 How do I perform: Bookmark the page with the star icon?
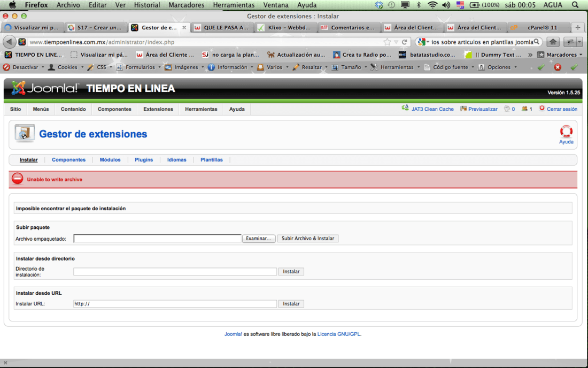click(387, 42)
